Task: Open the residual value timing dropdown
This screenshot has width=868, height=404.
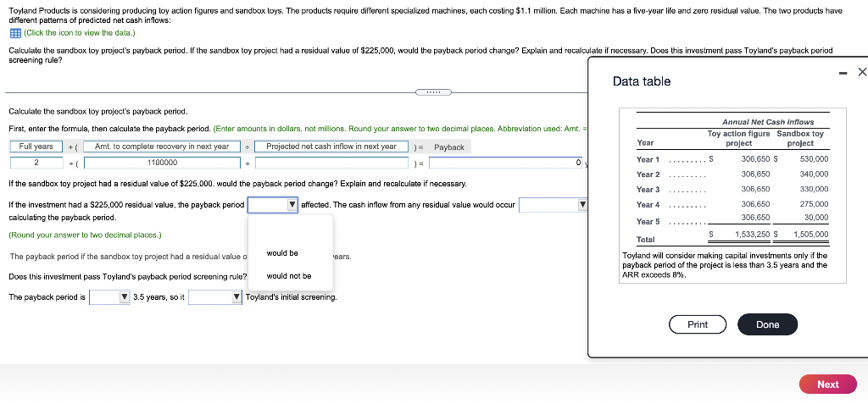Action: (x=553, y=205)
